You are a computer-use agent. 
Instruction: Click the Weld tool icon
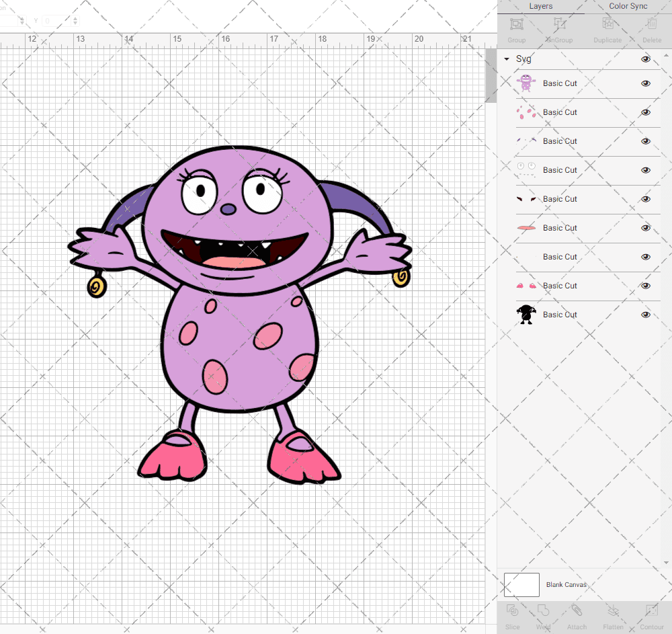(x=543, y=610)
